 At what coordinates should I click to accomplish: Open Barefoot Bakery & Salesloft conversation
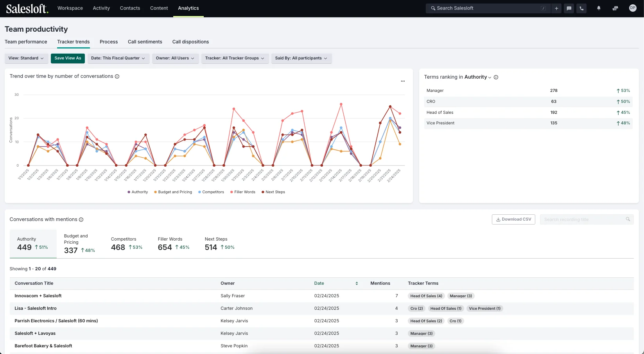[43, 346]
